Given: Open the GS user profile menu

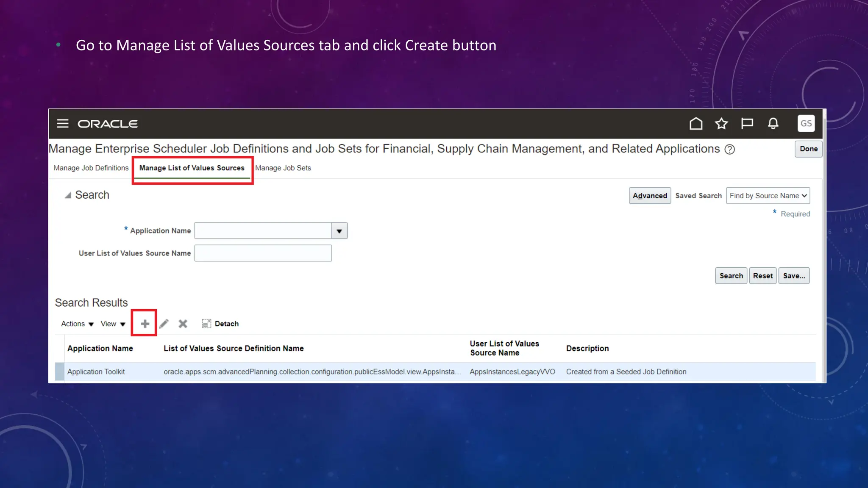Looking at the screenshot, I should pos(806,124).
